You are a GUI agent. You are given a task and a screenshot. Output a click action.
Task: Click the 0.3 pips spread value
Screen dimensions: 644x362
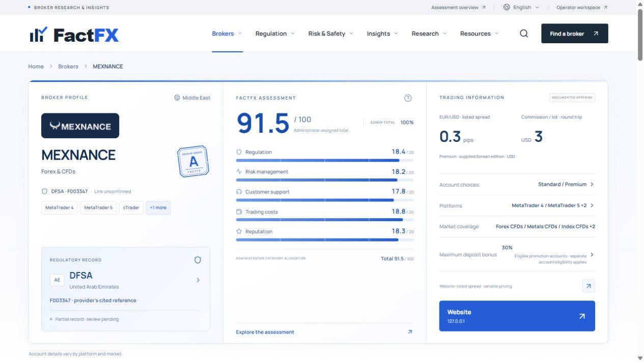(456, 137)
